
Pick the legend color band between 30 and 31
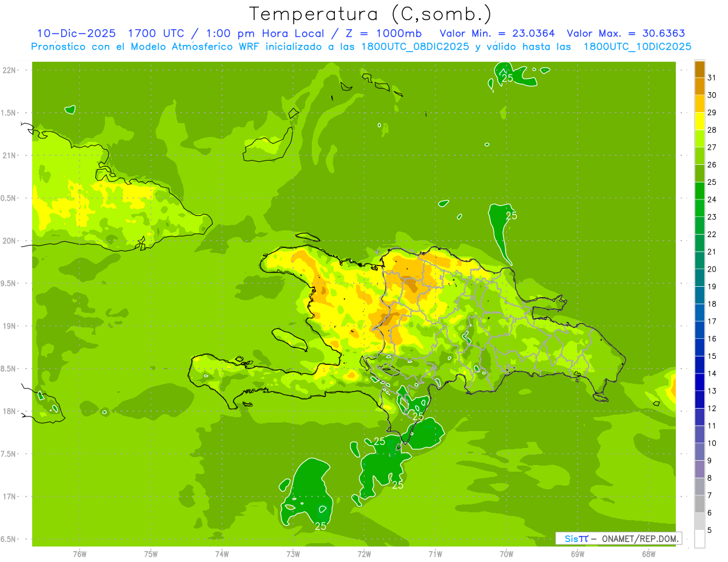pos(699,86)
